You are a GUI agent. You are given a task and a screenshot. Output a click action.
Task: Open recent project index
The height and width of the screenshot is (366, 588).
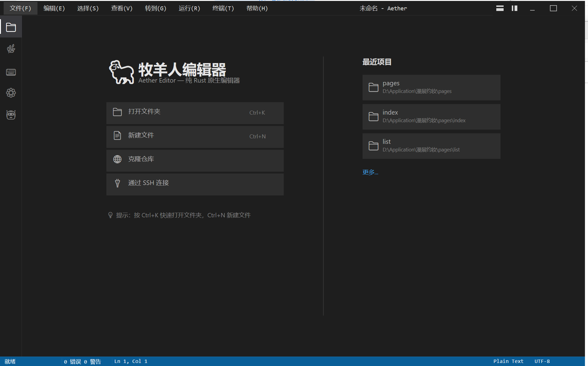pos(431,116)
